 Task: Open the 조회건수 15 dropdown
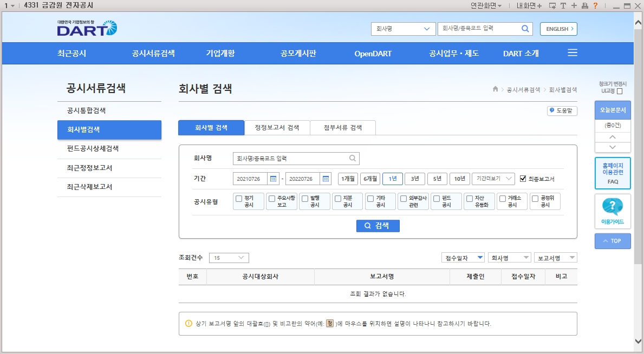click(229, 258)
